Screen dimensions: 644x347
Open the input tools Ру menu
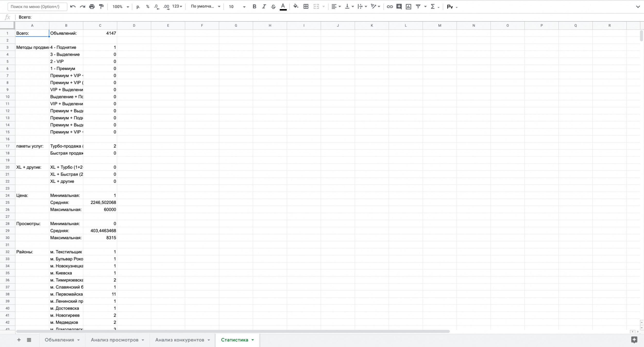pyautogui.click(x=452, y=7)
